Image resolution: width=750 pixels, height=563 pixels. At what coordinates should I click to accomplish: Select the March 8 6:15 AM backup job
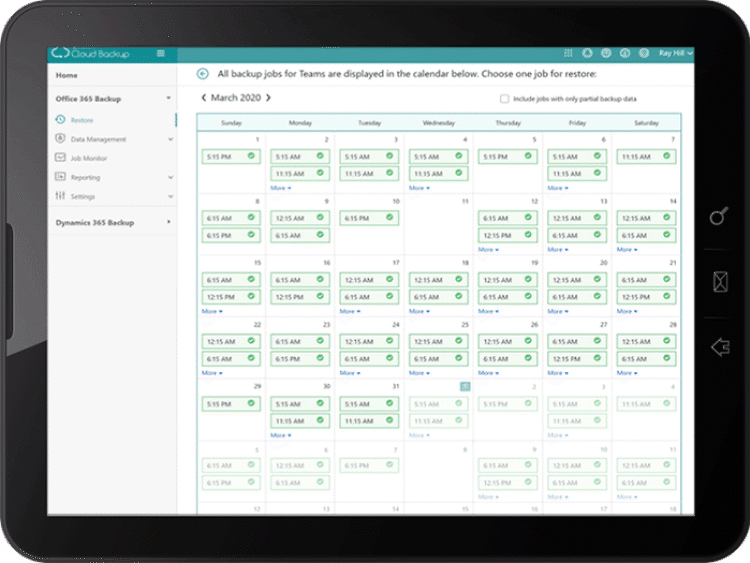coord(231,218)
